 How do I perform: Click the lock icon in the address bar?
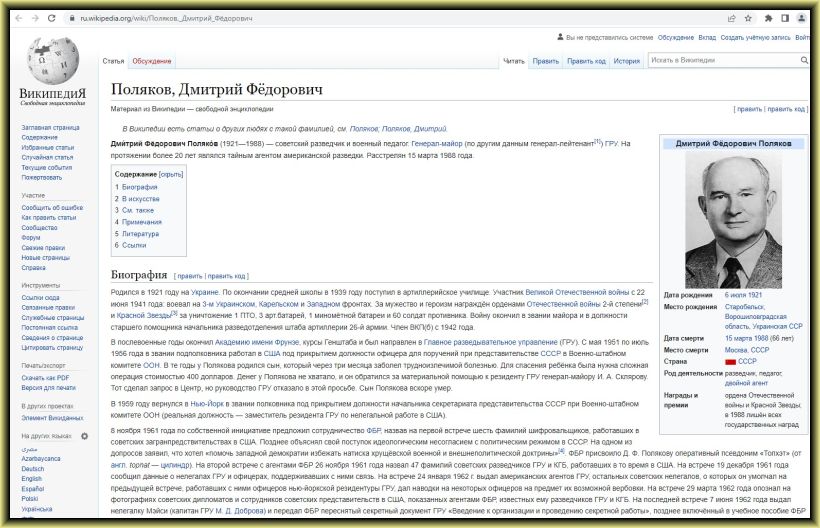pos(72,18)
